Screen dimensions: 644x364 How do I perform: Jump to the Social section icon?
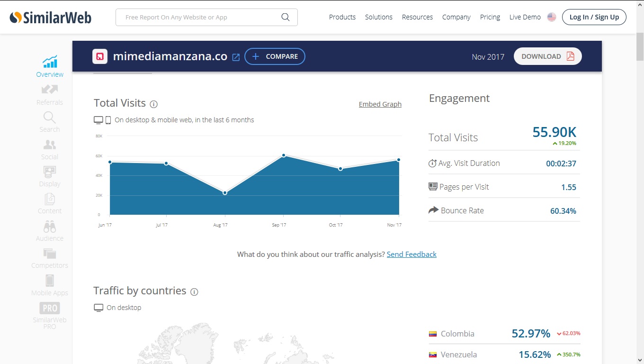[x=50, y=145]
